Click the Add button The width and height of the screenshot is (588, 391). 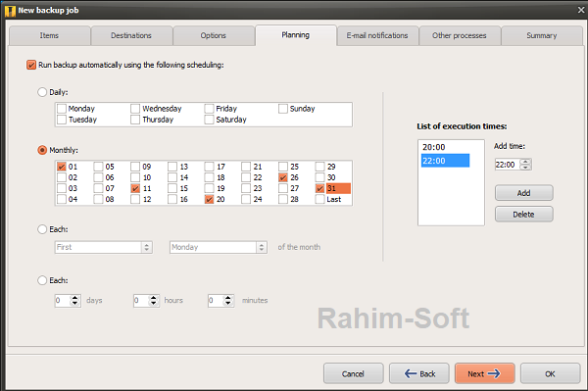click(x=524, y=193)
